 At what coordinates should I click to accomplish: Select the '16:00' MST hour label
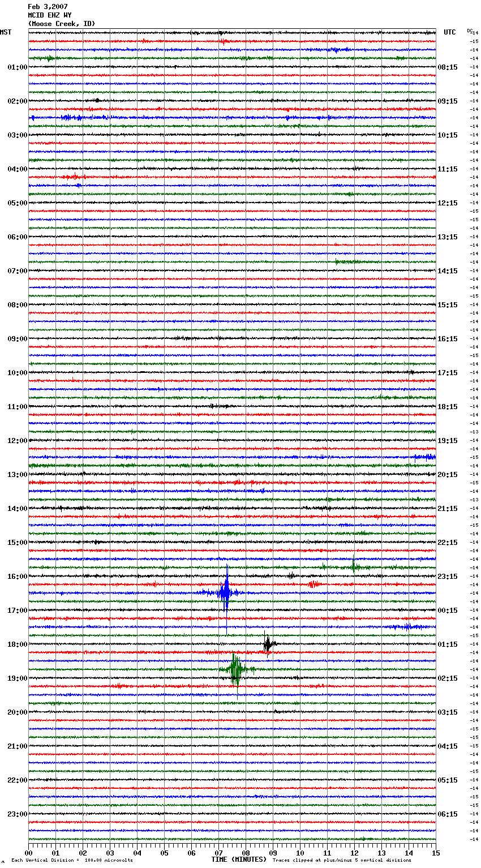(18, 577)
